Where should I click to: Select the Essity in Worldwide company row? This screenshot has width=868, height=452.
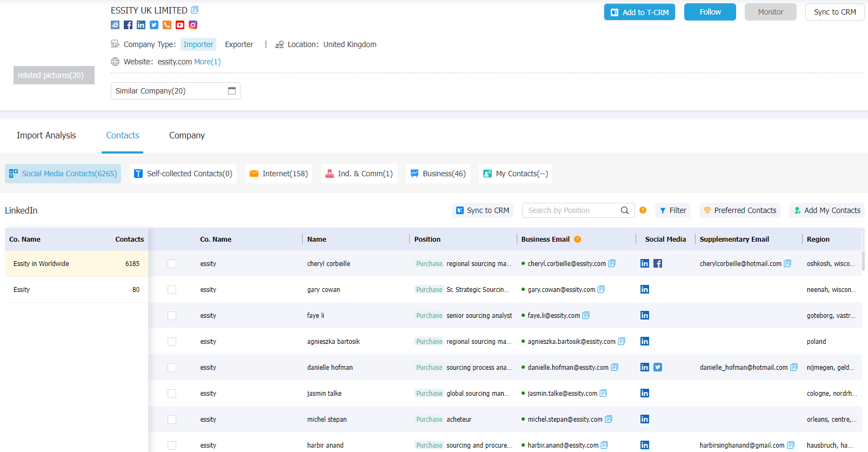[x=77, y=264]
